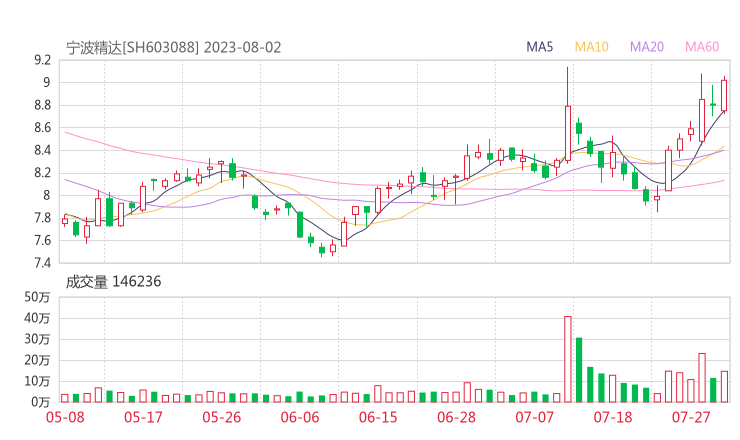Click the 8.4 price axis value
Image resolution: width=740 pixels, height=440 pixels.
click(42, 151)
